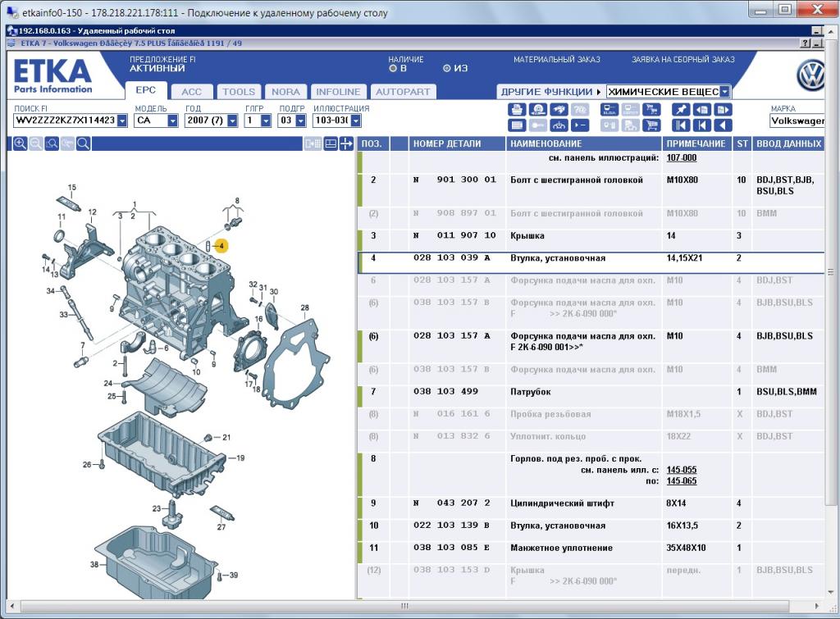
Task: Open the ПОИСК FI VIN dropdown
Action: click(122, 121)
